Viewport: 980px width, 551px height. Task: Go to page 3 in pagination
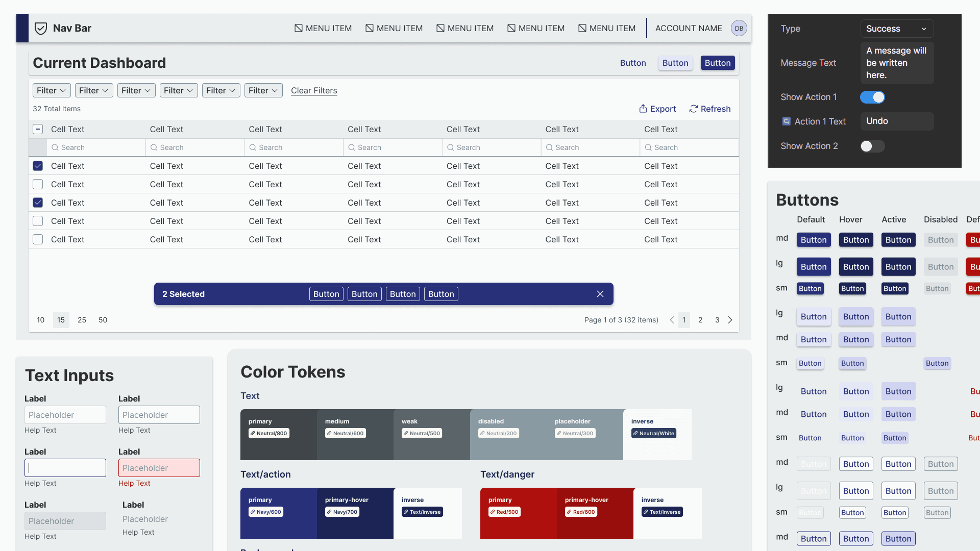click(x=717, y=320)
